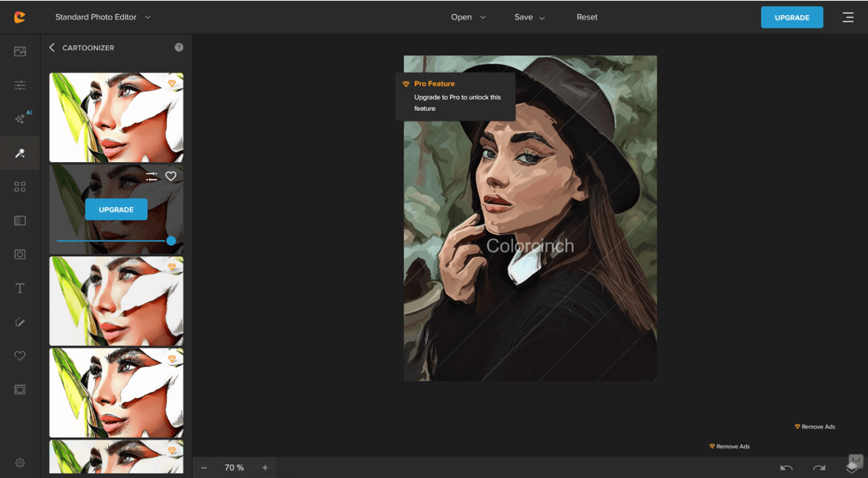Open the settings gear icon
The height and width of the screenshot is (478, 868).
coord(20,463)
